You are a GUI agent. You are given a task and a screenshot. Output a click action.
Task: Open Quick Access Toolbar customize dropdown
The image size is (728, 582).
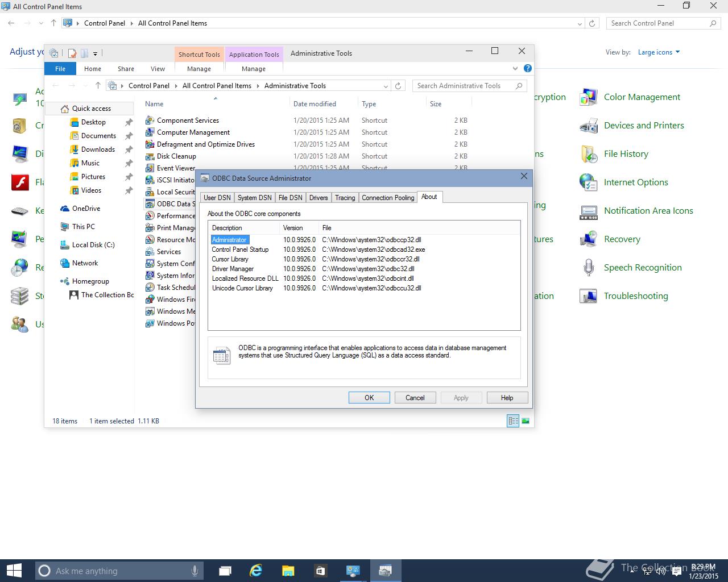click(95, 53)
